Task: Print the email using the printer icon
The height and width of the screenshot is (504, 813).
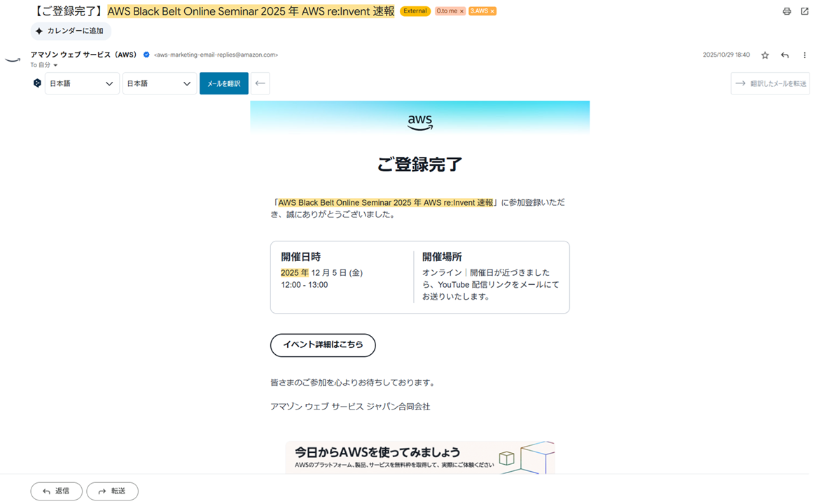Action: click(786, 11)
